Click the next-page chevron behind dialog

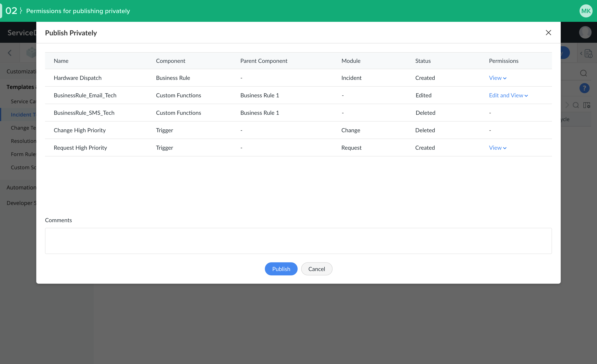click(567, 105)
